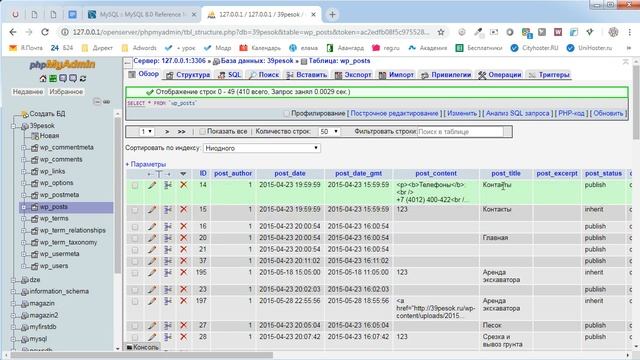Click the reload navigation panel icon

point(83,78)
